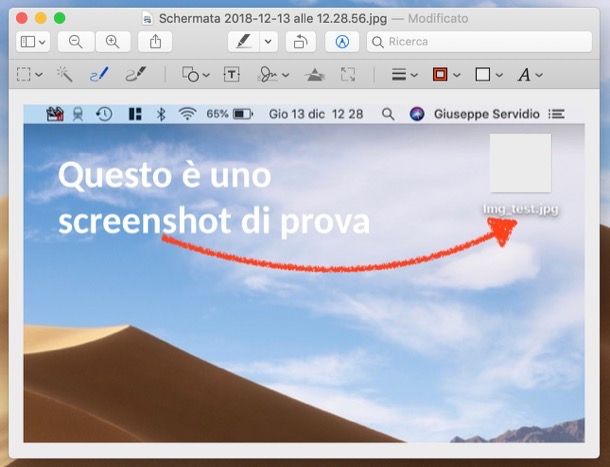Click the train icon in menu bar
610x467 pixels.
[x=78, y=114]
